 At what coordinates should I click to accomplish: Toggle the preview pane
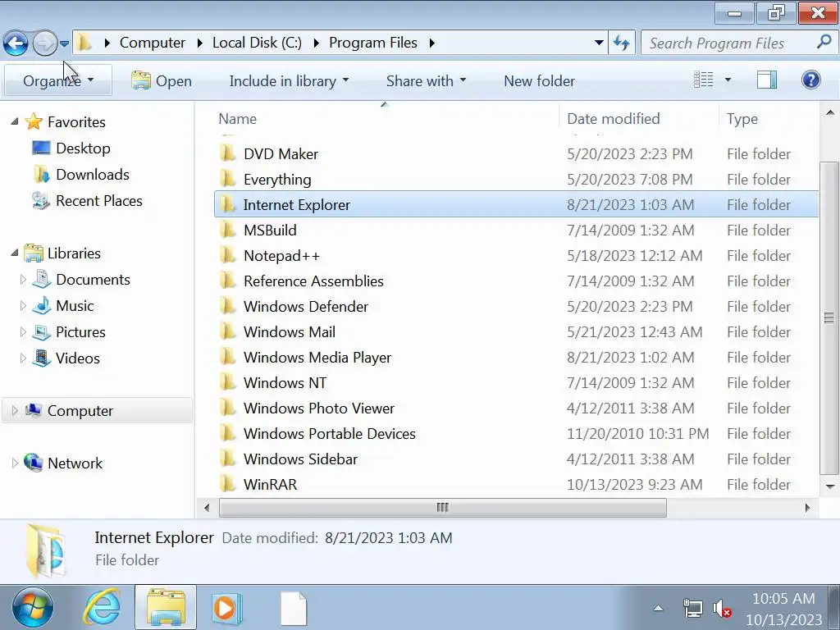pos(767,80)
